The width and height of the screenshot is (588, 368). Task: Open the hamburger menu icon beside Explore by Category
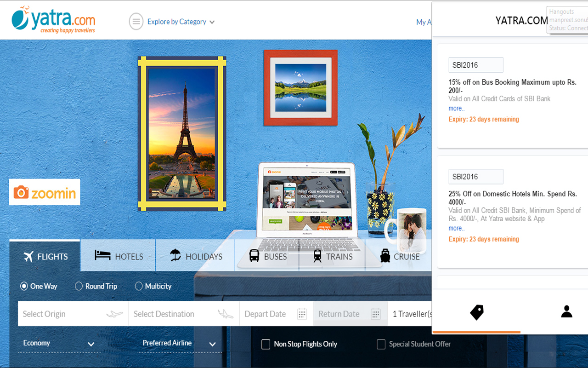tap(136, 22)
